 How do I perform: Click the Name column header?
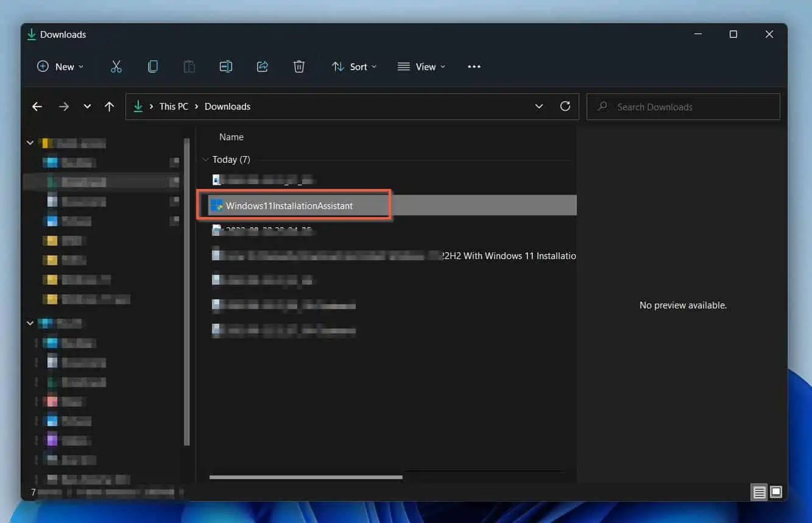click(x=231, y=137)
